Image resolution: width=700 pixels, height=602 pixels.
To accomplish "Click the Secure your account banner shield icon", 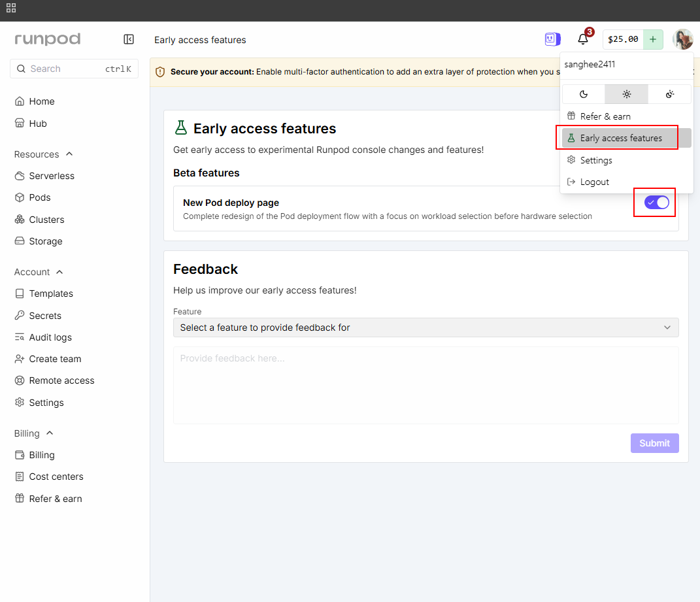I will (160, 72).
